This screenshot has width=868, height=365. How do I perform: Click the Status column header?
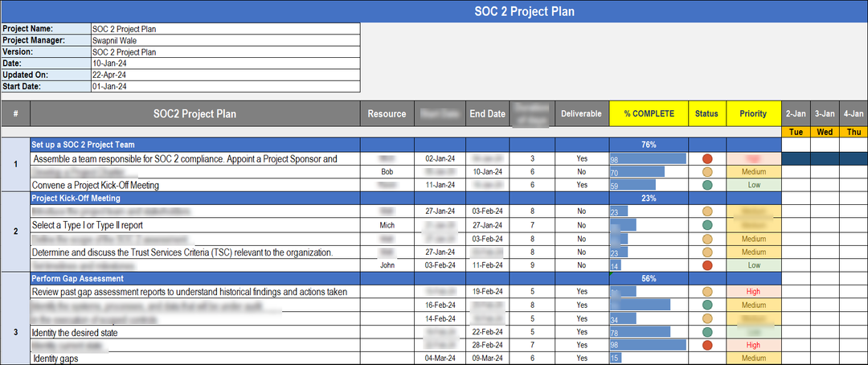[707, 113]
